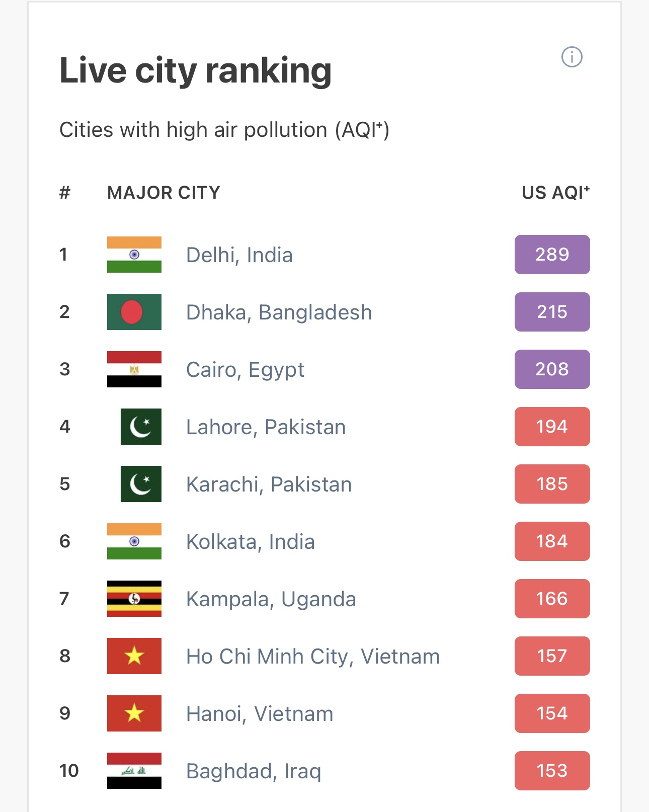Click the info icon beside Live city ranking
The image size is (649, 812).
point(572,57)
